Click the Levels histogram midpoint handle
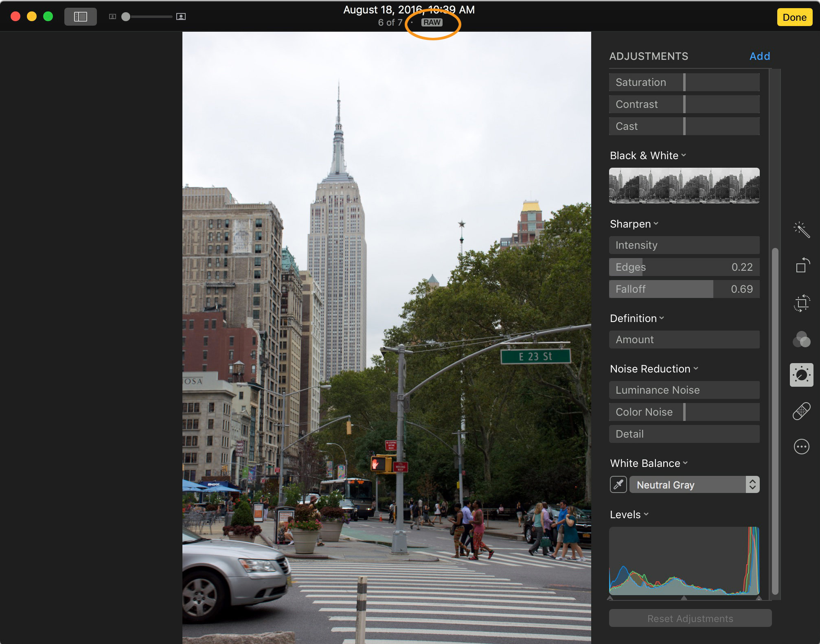 [684, 598]
